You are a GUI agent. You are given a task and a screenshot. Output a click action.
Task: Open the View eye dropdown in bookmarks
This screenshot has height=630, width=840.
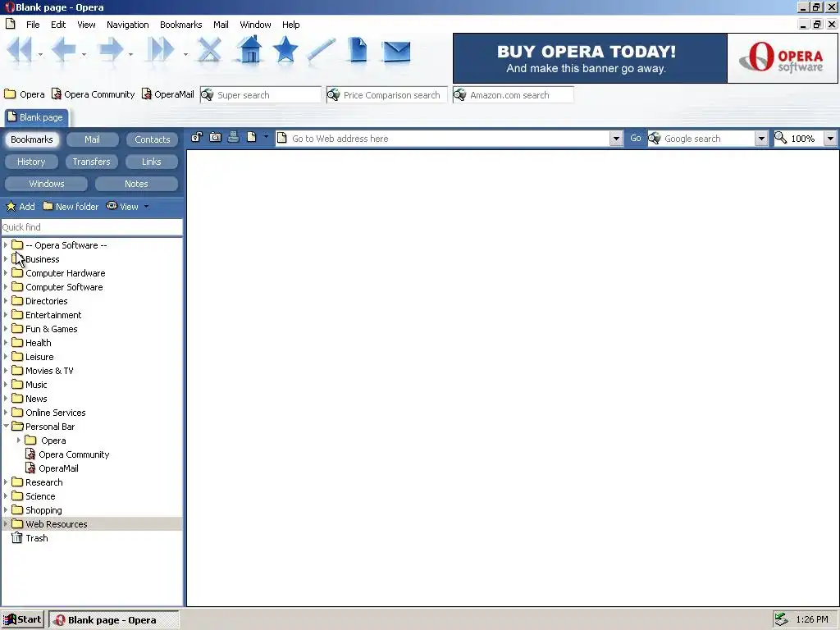click(127, 206)
